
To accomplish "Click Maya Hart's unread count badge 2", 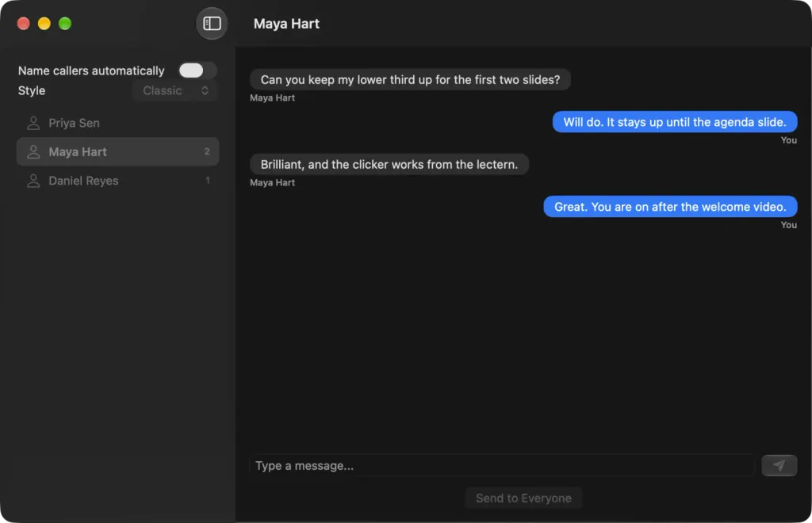I will tap(207, 151).
